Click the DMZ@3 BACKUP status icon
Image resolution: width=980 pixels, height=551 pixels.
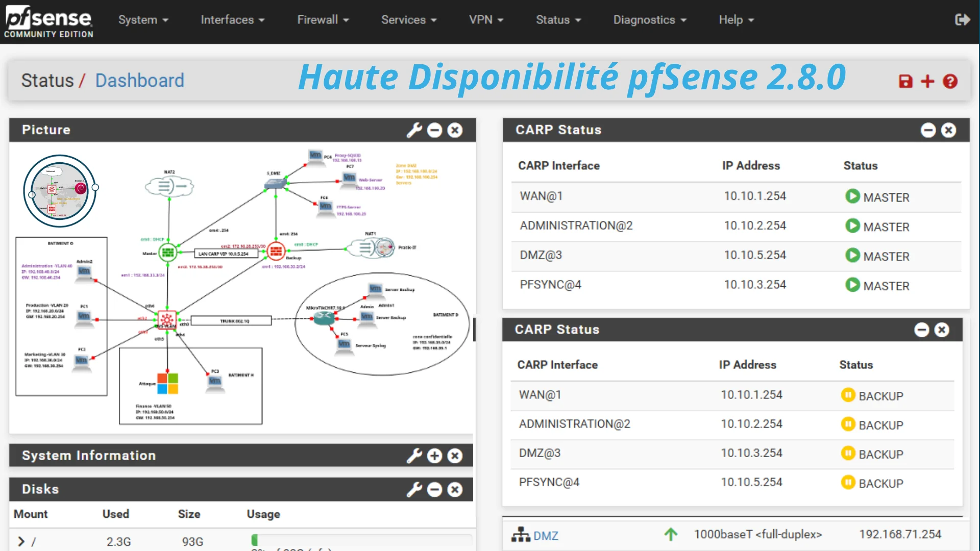[x=848, y=453]
